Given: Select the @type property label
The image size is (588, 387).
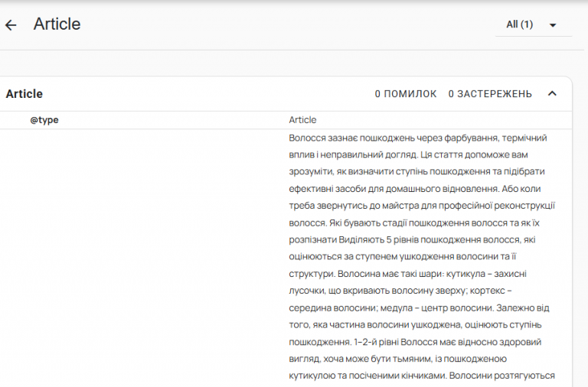Looking at the screenshot, I should click(x=44, y=120).
